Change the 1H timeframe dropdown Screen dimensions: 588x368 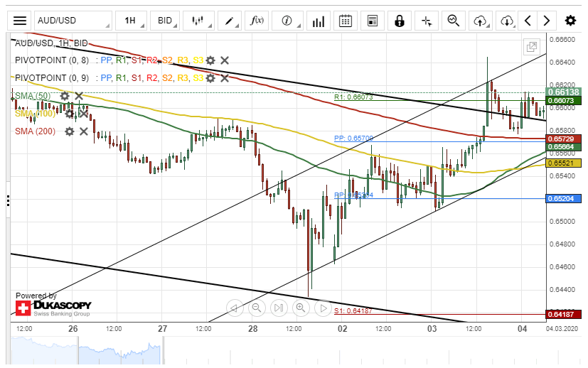[132, 21]
